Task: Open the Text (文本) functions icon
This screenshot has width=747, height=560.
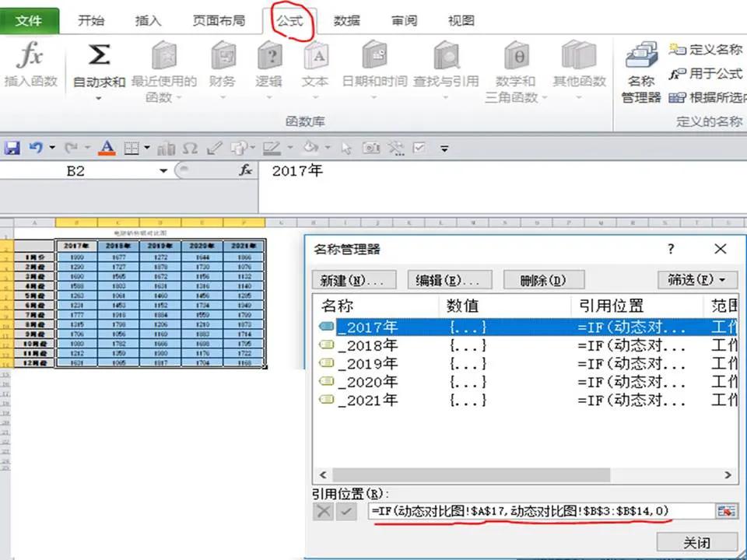Action: [315, 56]
